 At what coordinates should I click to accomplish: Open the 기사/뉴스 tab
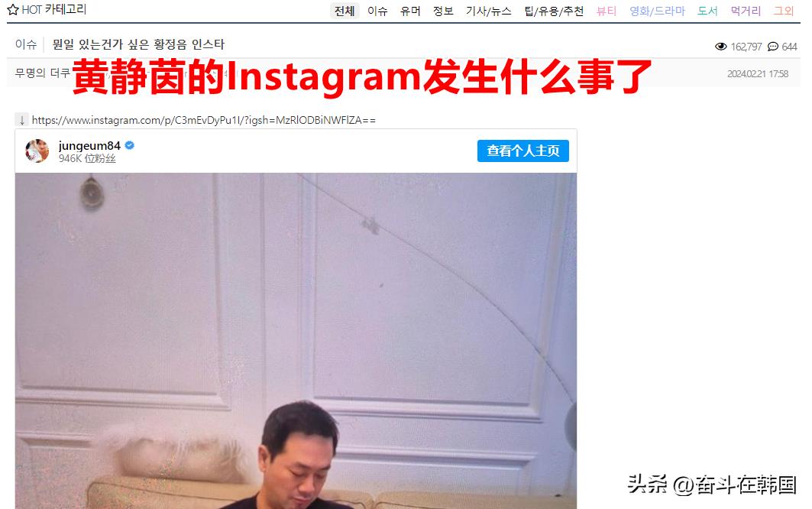pos(488,11)
